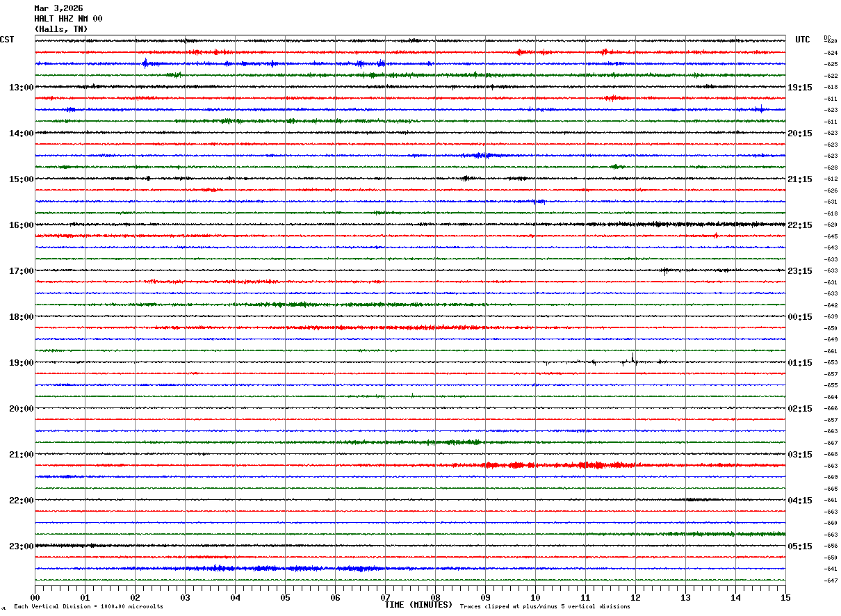Click minute tick label "12" on bottom axis

pos(635,597)
